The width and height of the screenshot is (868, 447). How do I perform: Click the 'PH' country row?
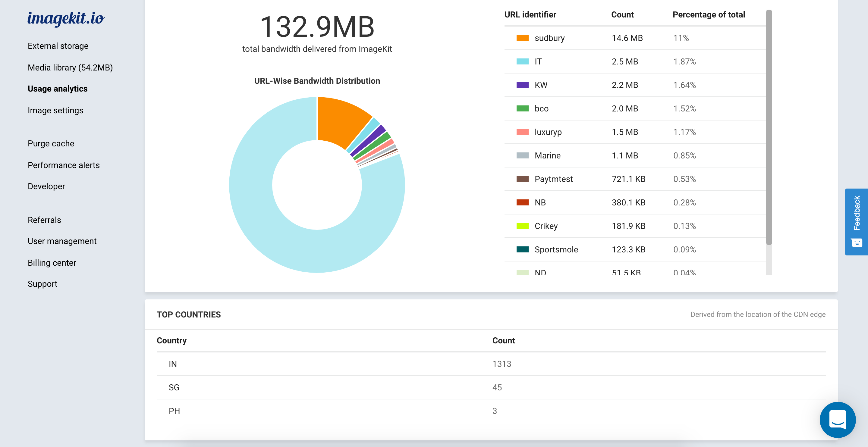coord(491,411)
